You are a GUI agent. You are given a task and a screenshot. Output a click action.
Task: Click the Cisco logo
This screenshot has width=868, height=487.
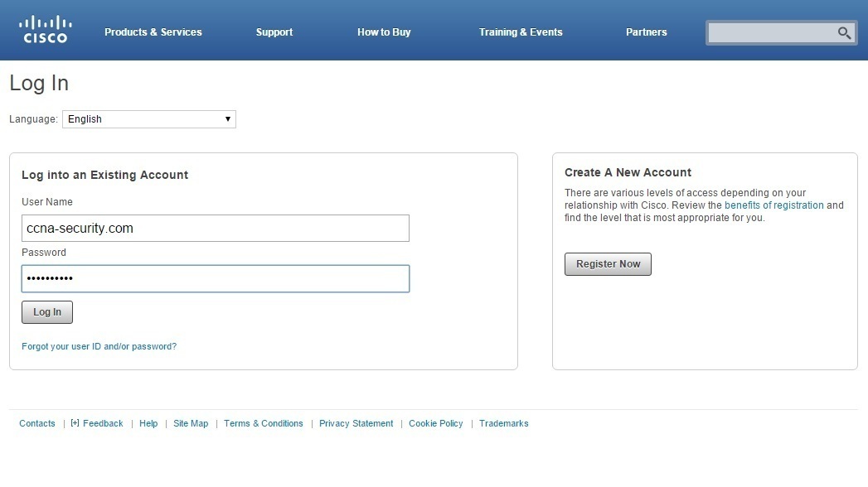[x=46, y=30]
